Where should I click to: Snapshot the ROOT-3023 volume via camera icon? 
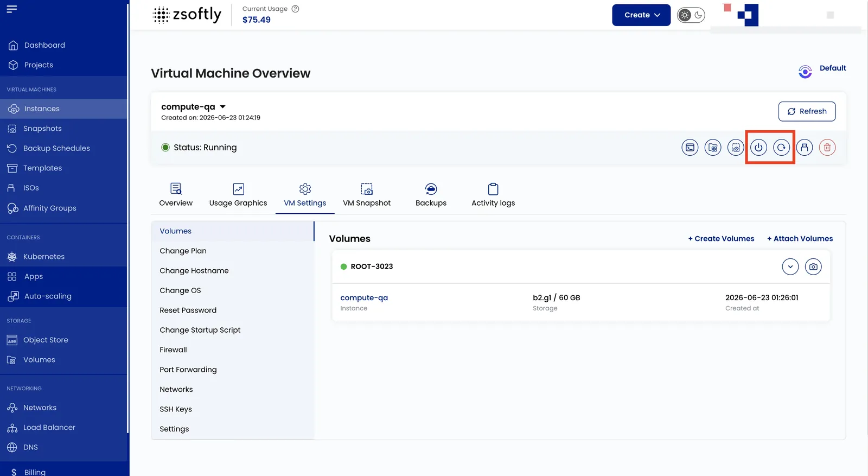[813, 266]
